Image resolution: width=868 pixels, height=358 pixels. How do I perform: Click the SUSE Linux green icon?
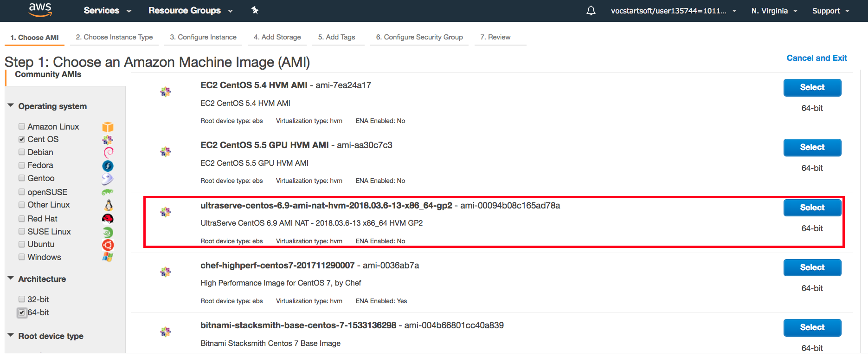(x=108, y=232)
